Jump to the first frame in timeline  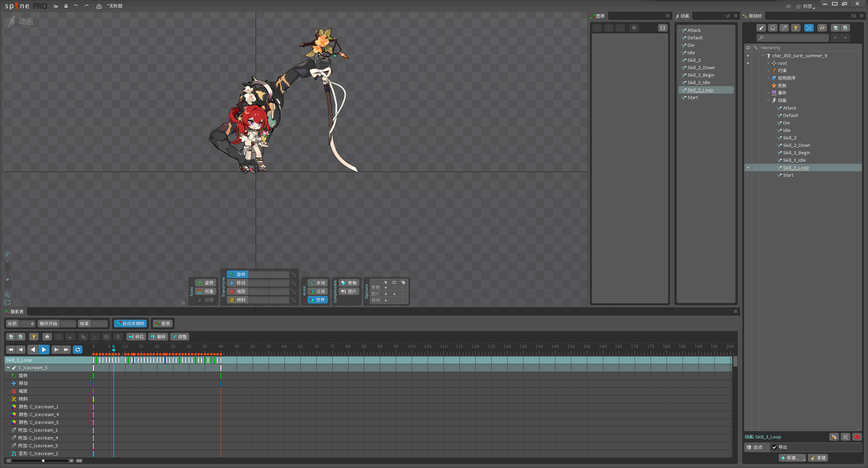tap(11, 349)
